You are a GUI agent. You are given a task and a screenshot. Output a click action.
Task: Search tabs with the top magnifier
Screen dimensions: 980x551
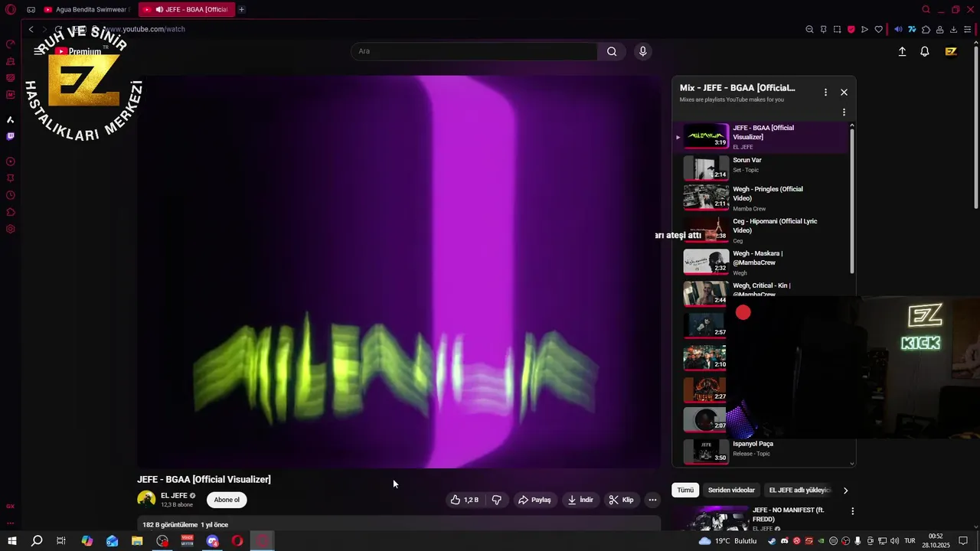(x=926, y=10)
